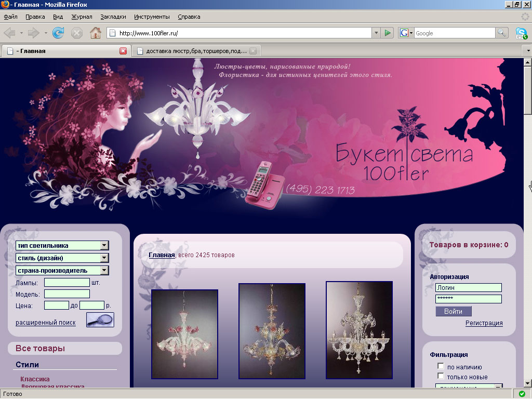The image size is (532, 399).
Task: Reload the page with the refresh icon
Action: coord(58,33)
